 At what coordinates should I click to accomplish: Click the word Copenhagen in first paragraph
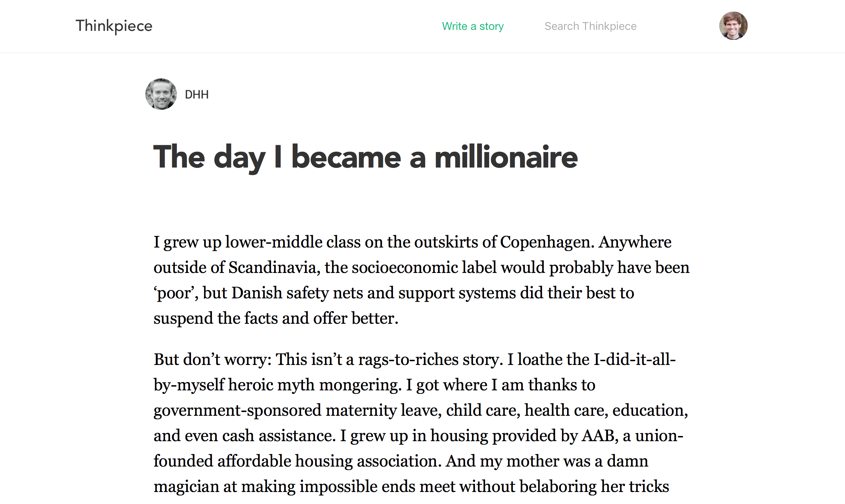tap(547, 242)
